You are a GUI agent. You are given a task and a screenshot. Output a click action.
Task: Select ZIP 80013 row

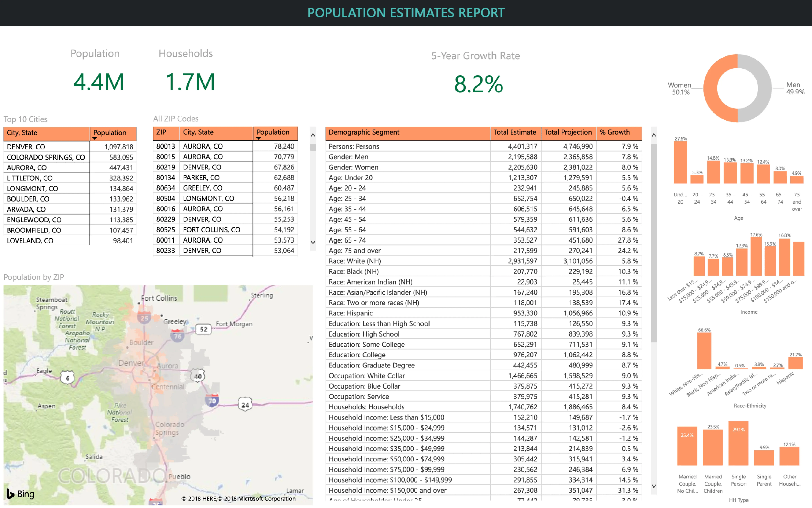tap(225, 146)
